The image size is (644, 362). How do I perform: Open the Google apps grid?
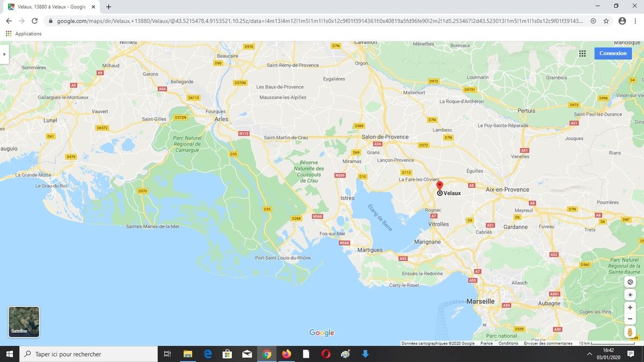pos(582,53)
